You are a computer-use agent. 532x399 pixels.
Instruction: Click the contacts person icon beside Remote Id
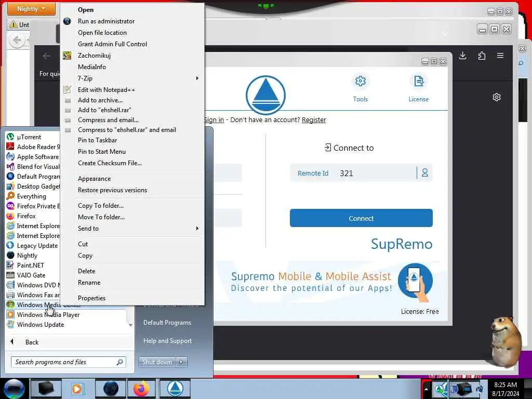point(425,173)
